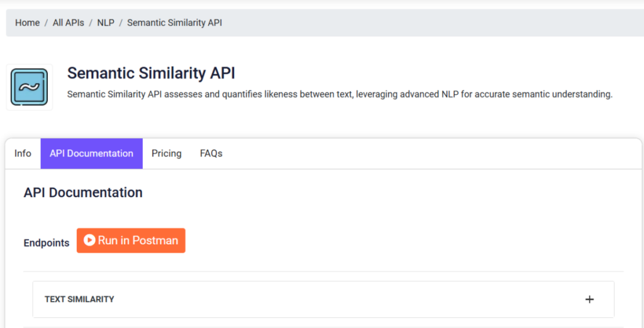The image size is (644, 328).
Task: Click the empty area of breadcrumb bar
Action: coord(431,23)
